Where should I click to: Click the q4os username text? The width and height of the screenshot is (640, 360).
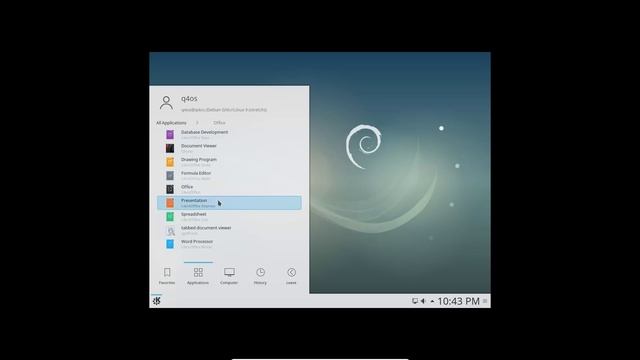[189, 99]
